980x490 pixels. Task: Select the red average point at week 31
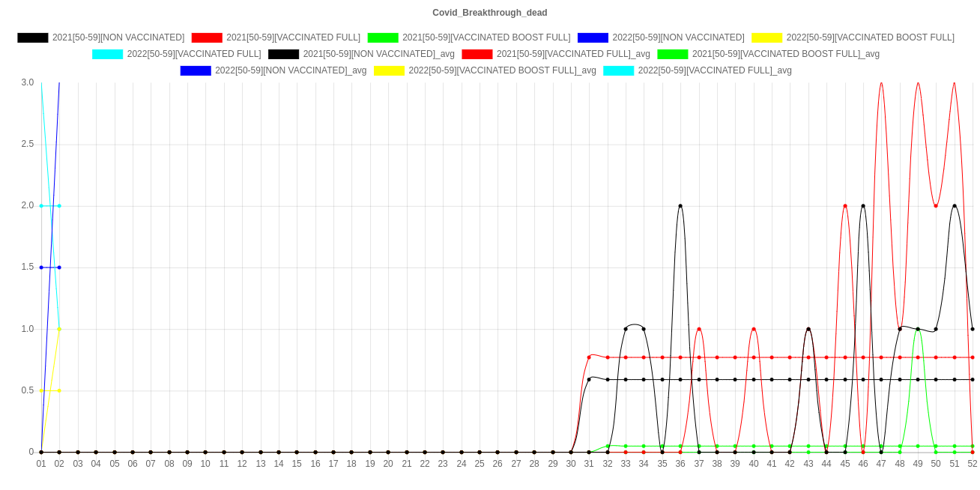pos(589,357)
